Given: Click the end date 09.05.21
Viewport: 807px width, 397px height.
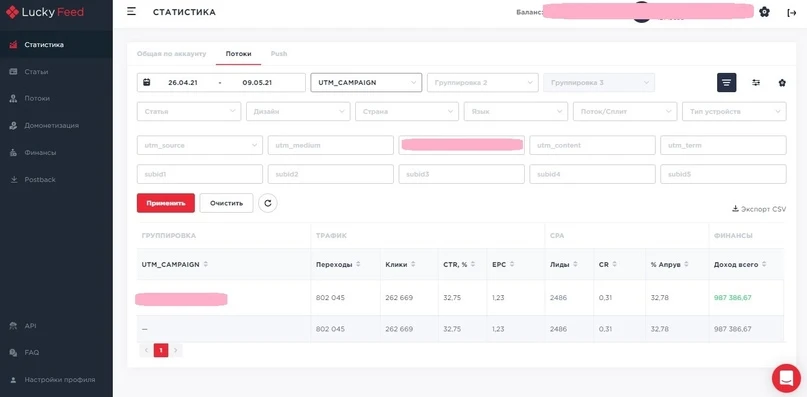Looking at the screenshot, I should point(257,82).
